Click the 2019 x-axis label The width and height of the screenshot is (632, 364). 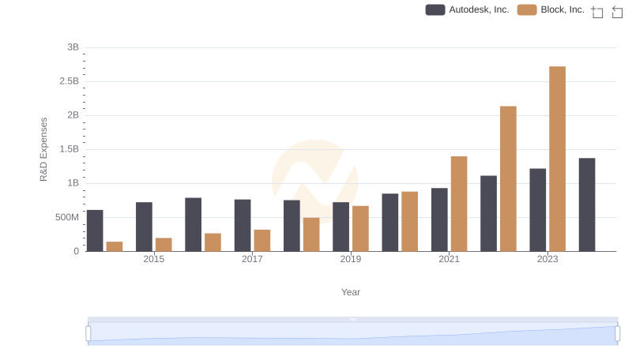pos(351,260)
